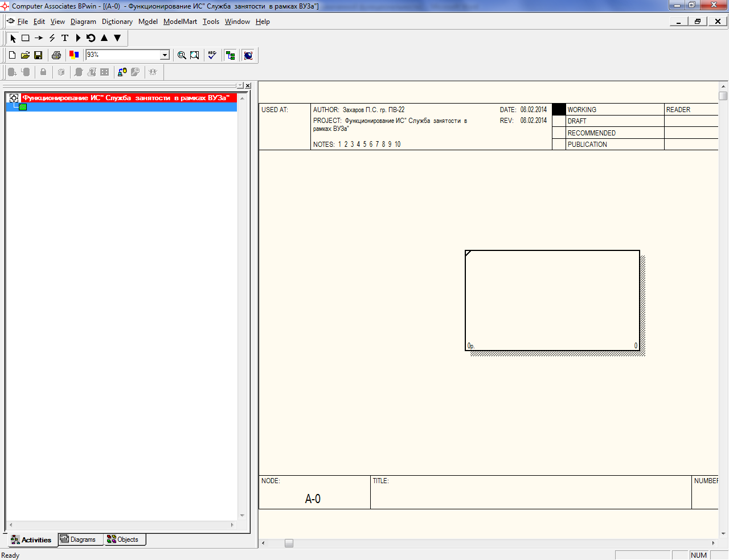Open the Report Builder colored icon
The image size is (729, 560).
point(74,55)
